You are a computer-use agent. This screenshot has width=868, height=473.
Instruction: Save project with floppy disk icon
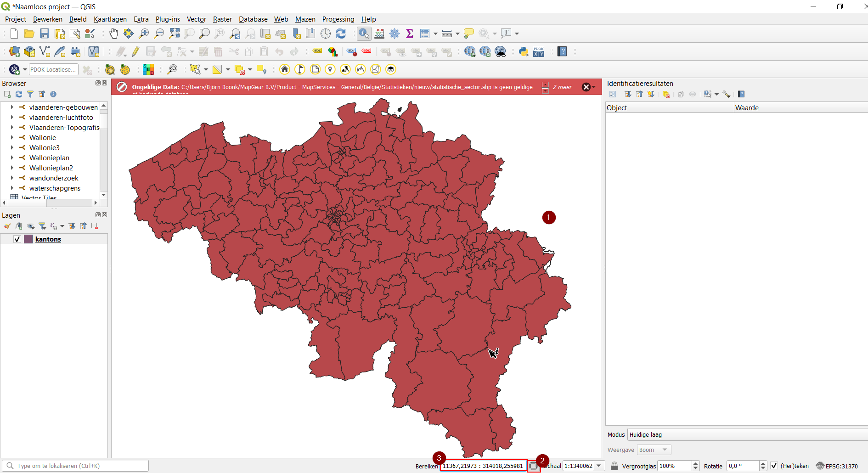coord(45,34)
